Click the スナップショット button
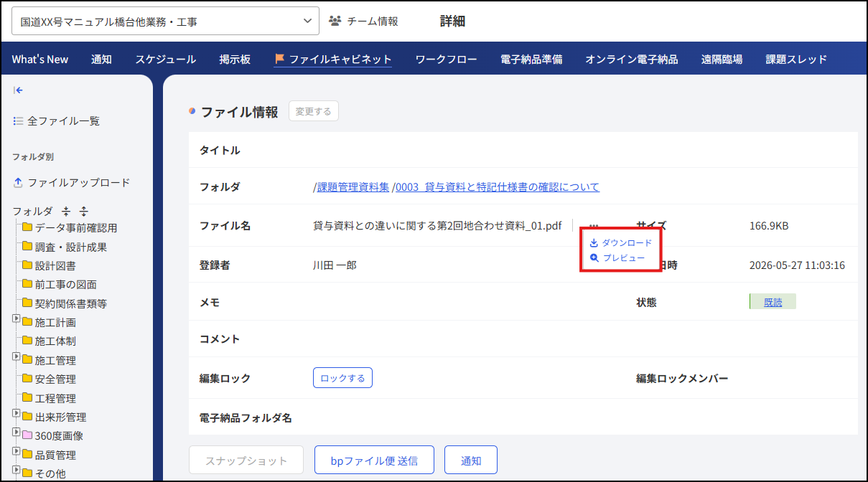868x482 pixels. point(246,460)
